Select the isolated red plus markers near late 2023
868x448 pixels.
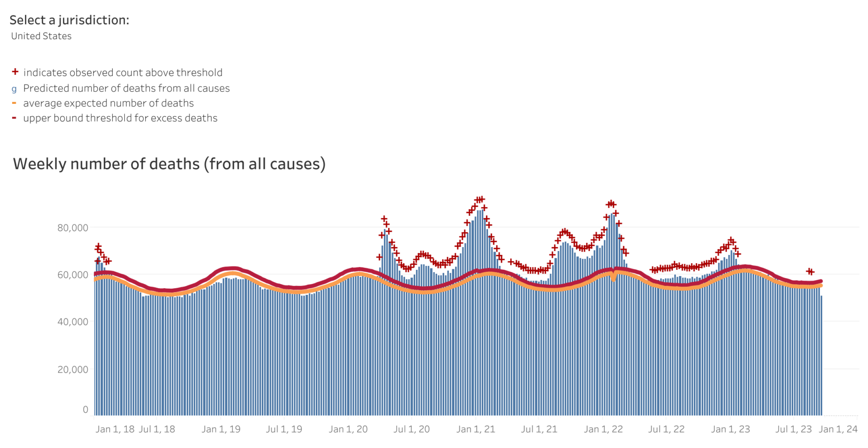(x=810, y=272)
